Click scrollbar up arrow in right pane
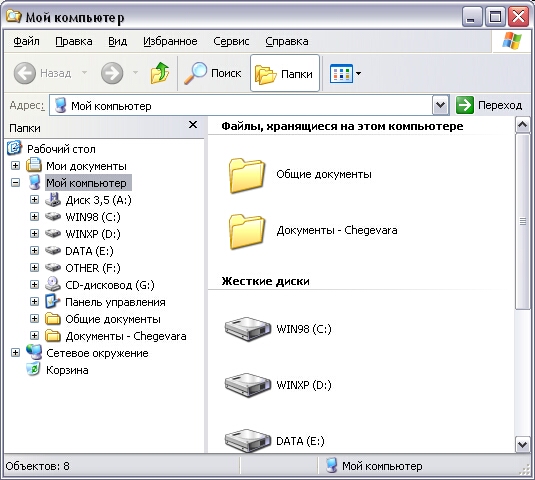The height and width of the screenshot is (480, 535). [522, 125]
